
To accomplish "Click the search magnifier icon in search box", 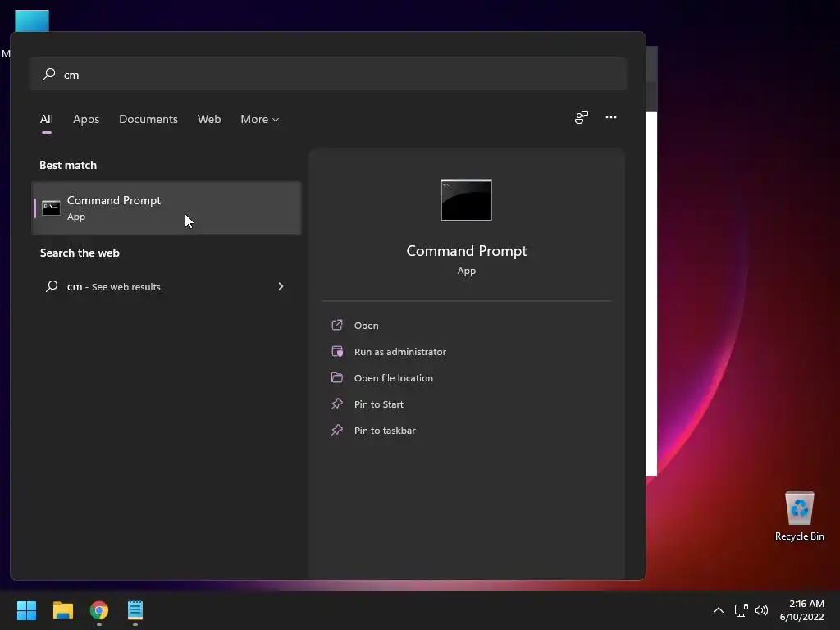I will 49,73.
